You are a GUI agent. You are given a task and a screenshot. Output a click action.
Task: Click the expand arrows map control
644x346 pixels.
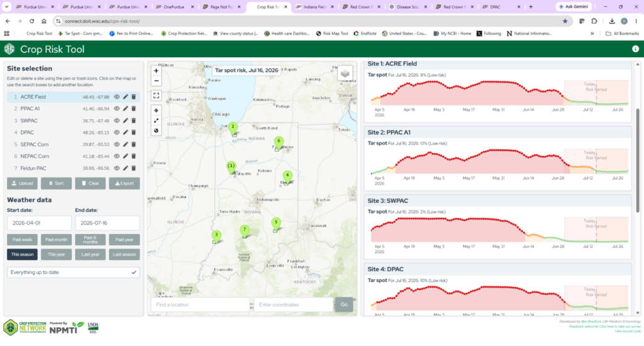click(156, 121)
